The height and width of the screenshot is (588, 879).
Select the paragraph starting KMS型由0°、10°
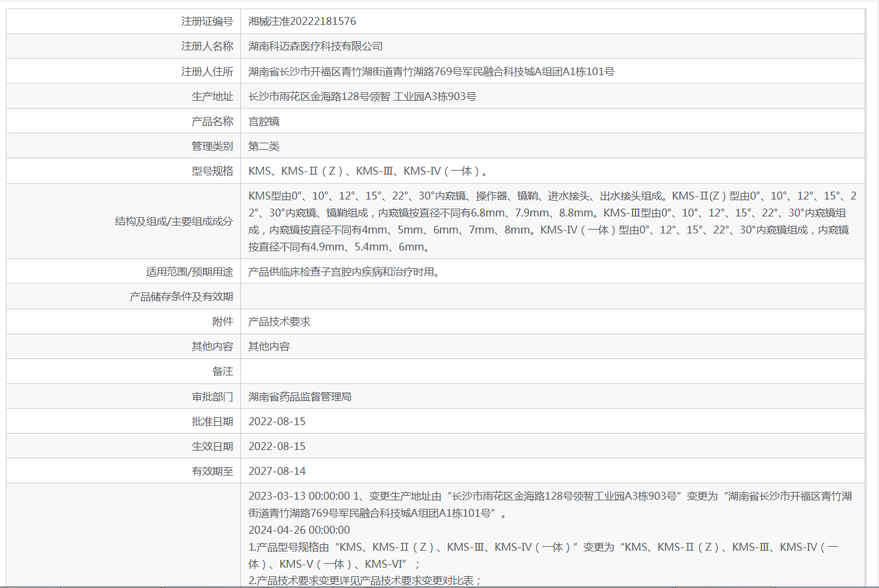pyautogui.click(x=552, y=221)
